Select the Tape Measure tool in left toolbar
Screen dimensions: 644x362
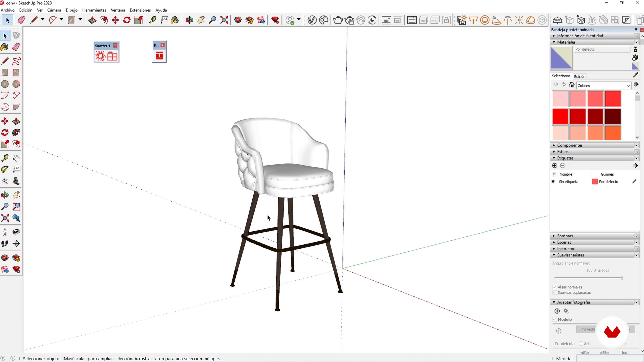[x=5, y=158]
